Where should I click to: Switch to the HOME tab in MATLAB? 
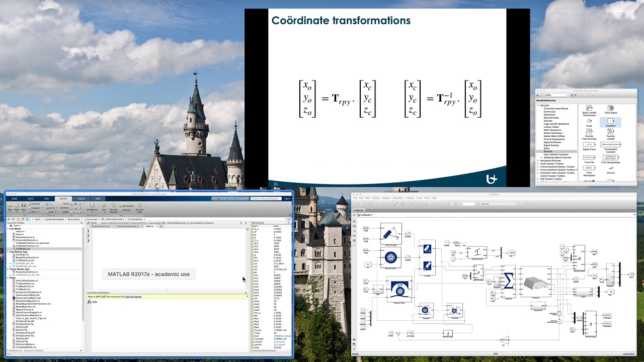(x=14, y=199)
